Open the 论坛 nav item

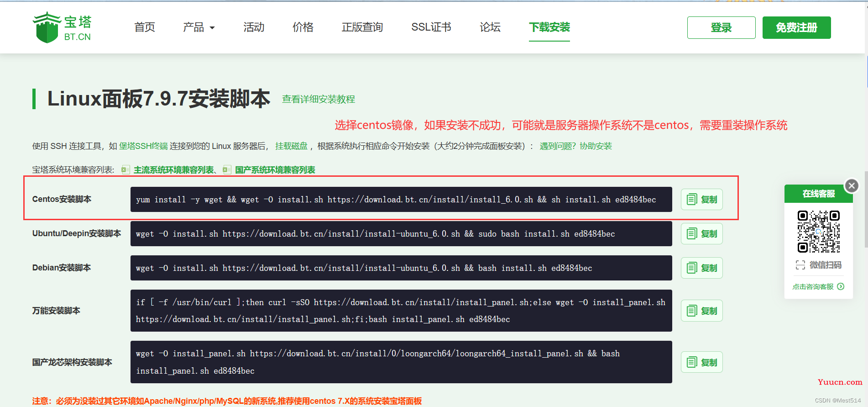coord(490,27)
